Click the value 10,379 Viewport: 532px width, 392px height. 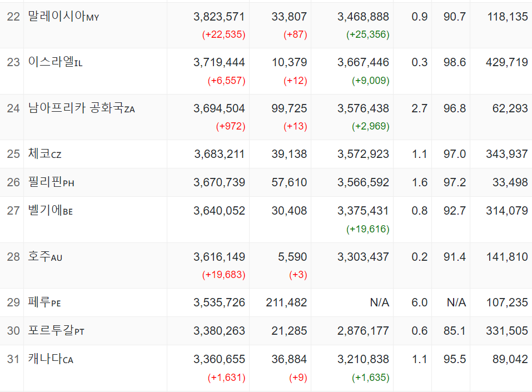click(x=290, y=62)
